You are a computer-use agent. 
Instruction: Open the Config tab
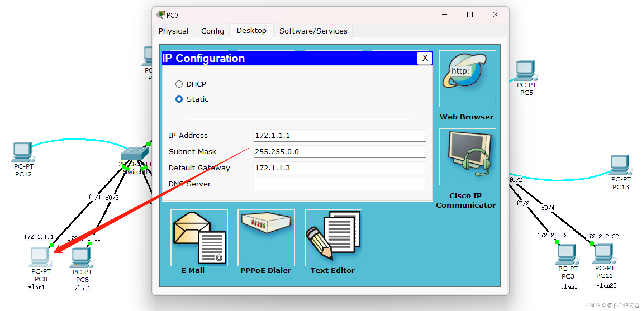[x=212, y=31]
